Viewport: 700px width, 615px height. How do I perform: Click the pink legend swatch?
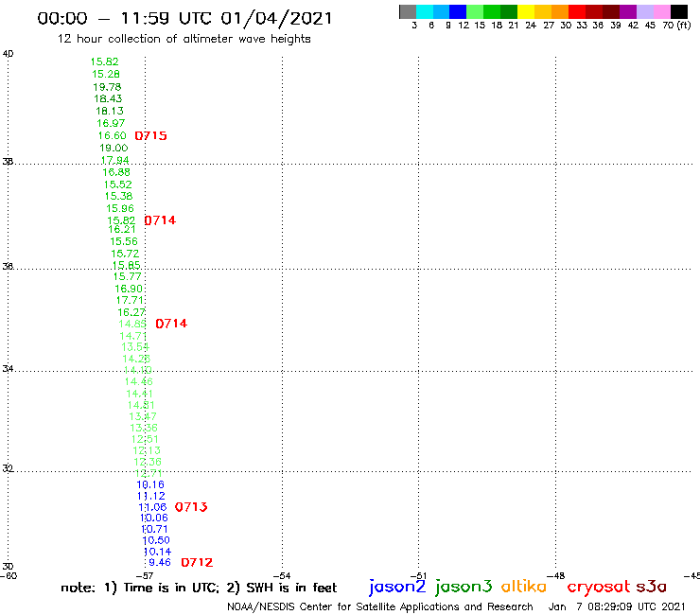662,11
